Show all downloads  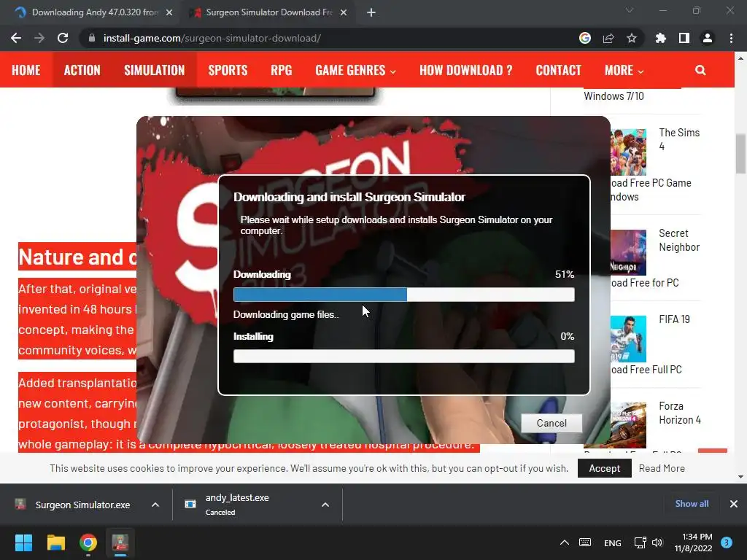coord(692,504)
